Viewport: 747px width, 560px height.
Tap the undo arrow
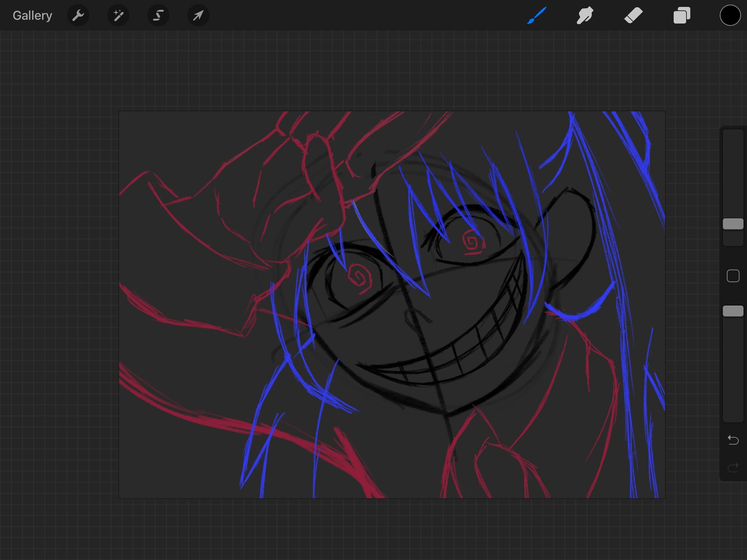(733, 440)
